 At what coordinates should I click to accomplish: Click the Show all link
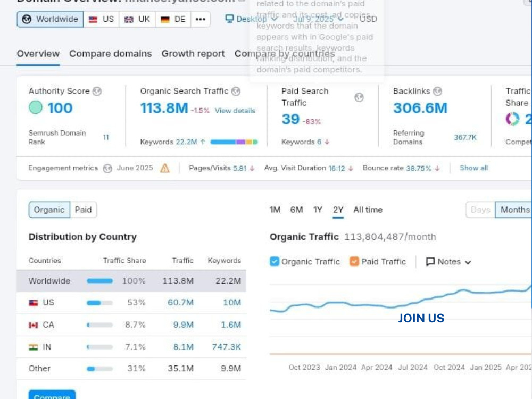coord(473,168)
